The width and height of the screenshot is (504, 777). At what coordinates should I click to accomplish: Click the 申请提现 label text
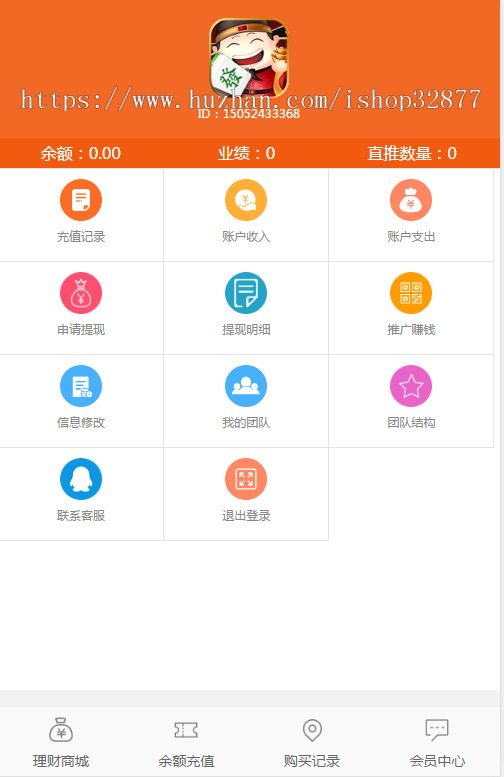tap(81, 330)
